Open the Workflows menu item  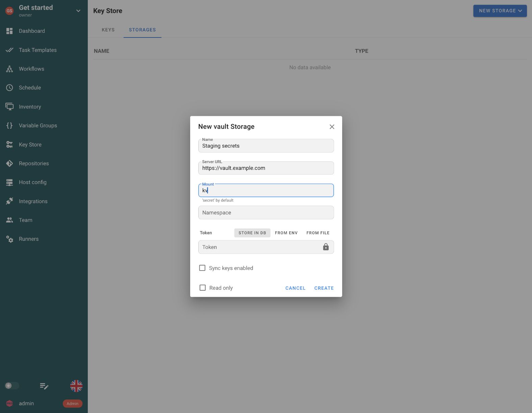pyautogui.click(x=44, y=69)
